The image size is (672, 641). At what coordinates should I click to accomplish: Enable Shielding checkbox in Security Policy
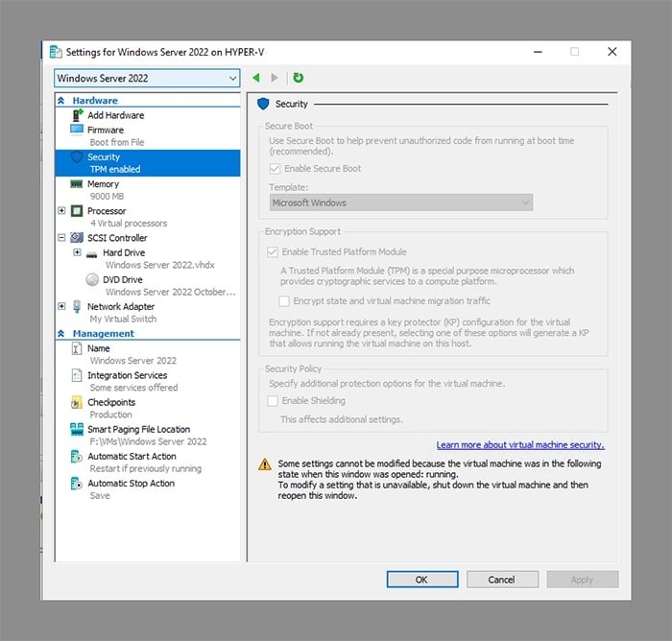pyautogui.click(x=275, y=401)
